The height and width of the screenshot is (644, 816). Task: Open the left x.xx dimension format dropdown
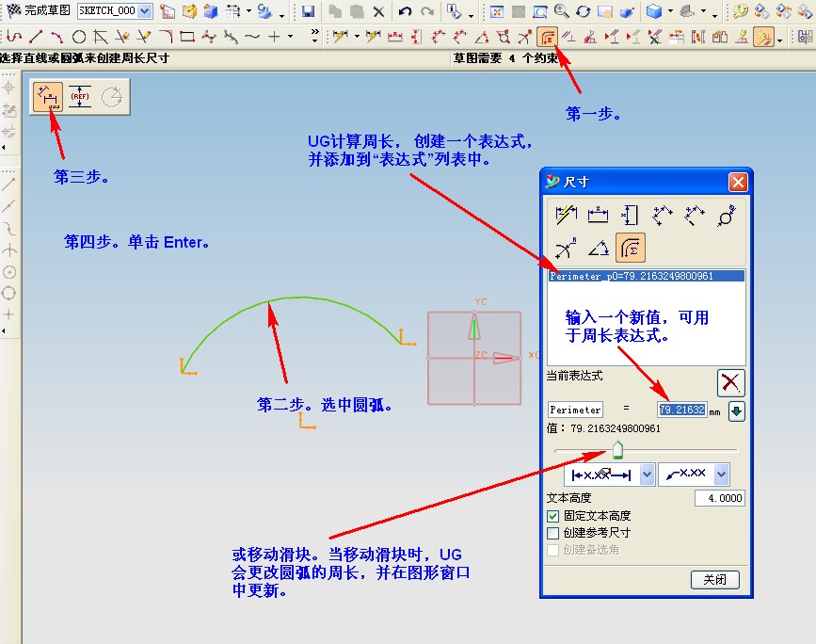click(x=647, y=475)
